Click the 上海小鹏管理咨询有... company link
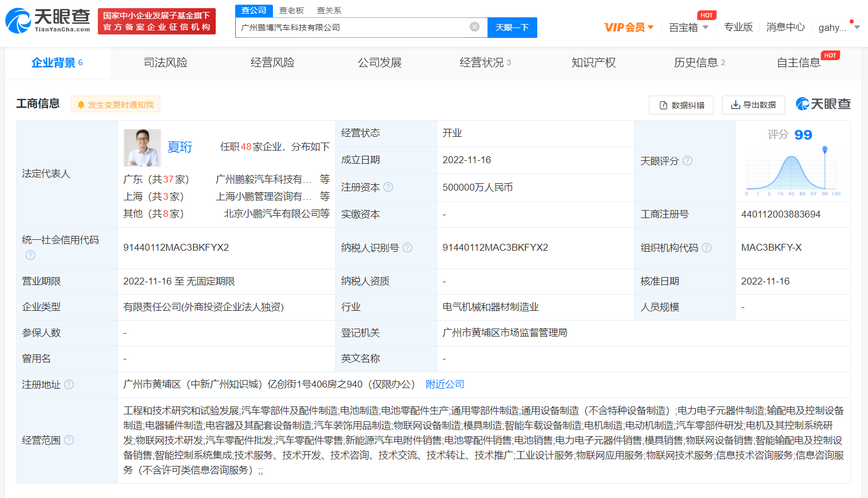The height and width of the screenshot is (498, 868). [x=263, y=197]
